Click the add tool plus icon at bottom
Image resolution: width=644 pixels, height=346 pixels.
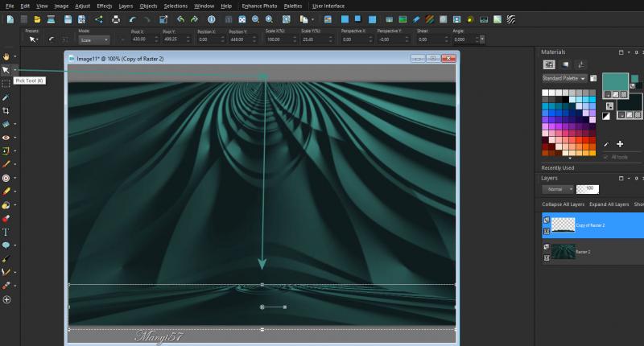(x=6, y=299)
